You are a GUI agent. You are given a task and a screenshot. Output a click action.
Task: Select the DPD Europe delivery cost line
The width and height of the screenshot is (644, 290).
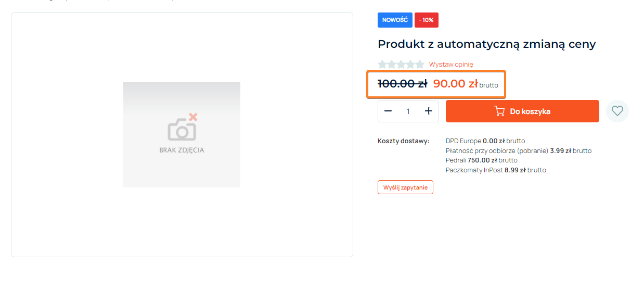[x=485, y=141]
